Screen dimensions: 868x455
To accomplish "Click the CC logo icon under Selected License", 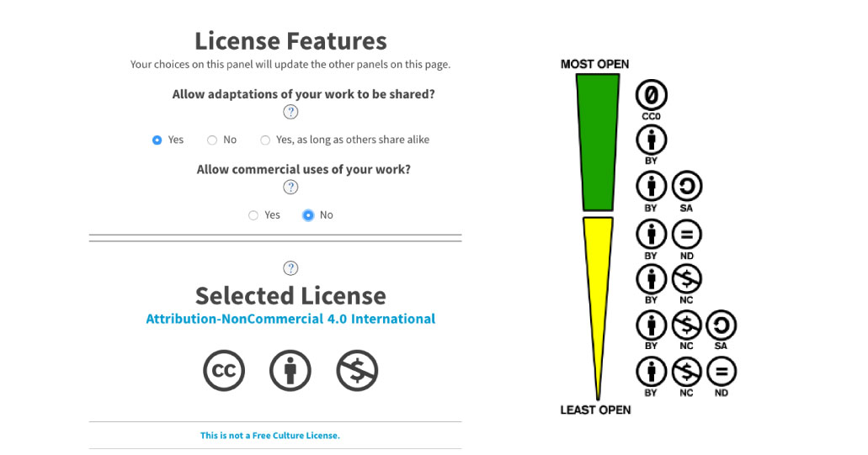I will pyautogui.click(x=224, y=370).
